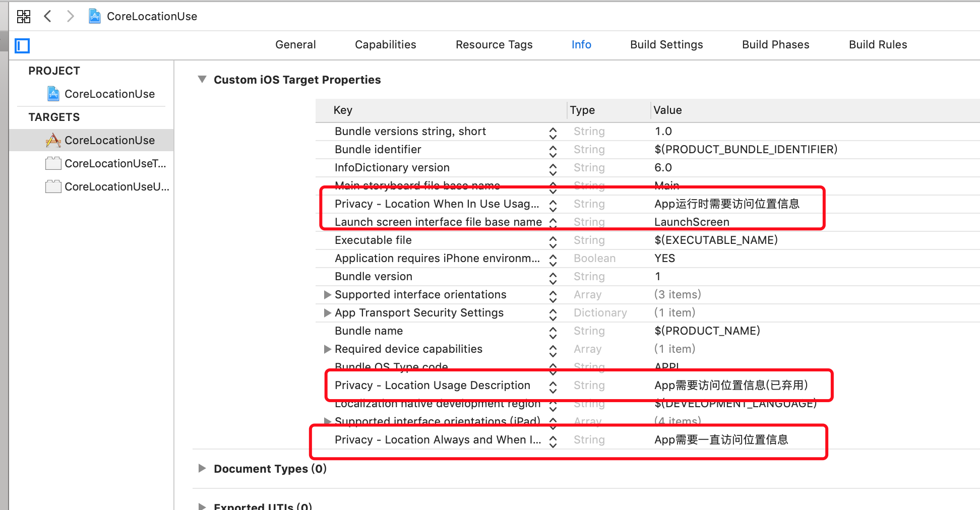Select value App需要一直访问位置信息
The width and height of the screenshot is (980, 510).
tap(721, 439)
